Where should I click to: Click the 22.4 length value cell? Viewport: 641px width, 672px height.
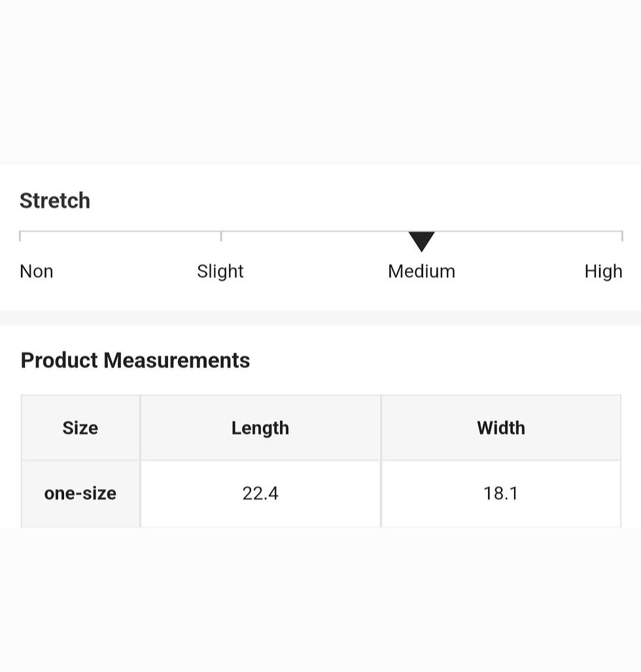[x=260, y=494]
